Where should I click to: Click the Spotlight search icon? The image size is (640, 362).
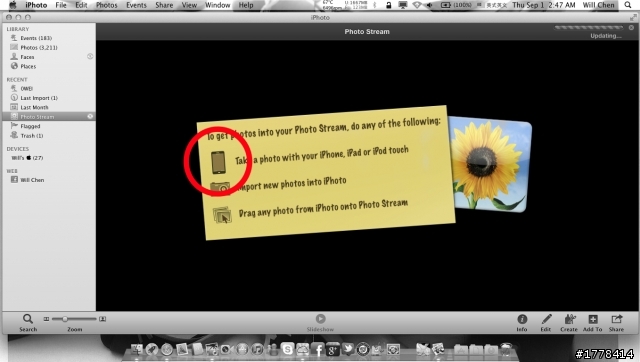point(628,5)
